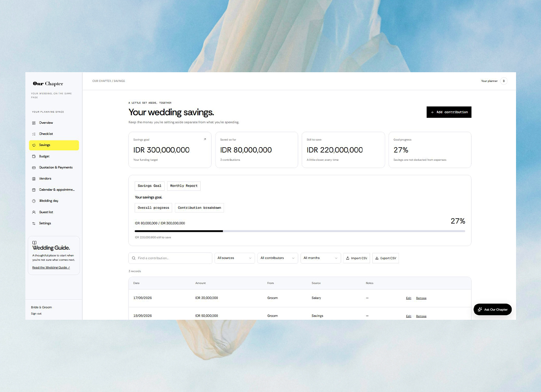Click the download icon on Export CSV

pos(377,258)
